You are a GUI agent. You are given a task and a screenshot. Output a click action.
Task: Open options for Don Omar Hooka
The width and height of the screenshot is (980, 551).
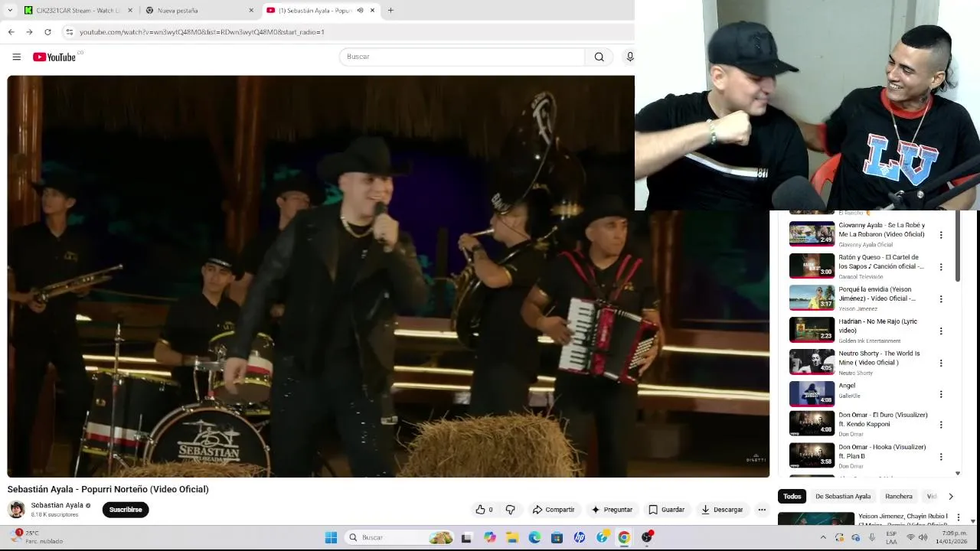pyautogui.click(x=941, y=457)
